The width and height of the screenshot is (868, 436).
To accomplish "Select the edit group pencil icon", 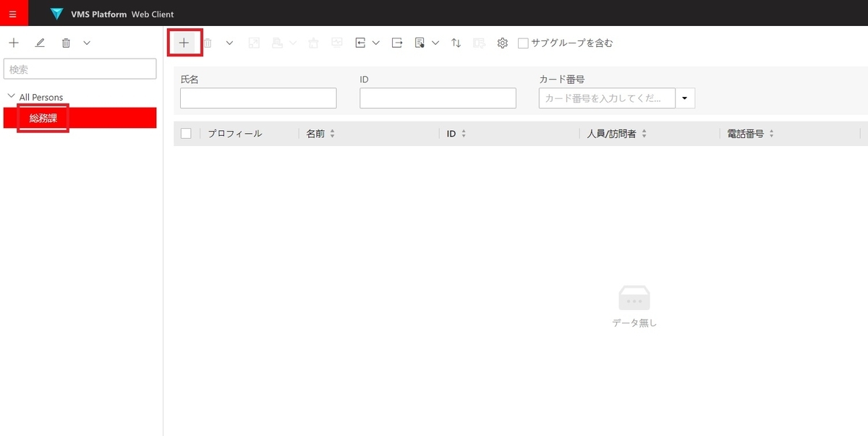I will (x=40, y=43).
